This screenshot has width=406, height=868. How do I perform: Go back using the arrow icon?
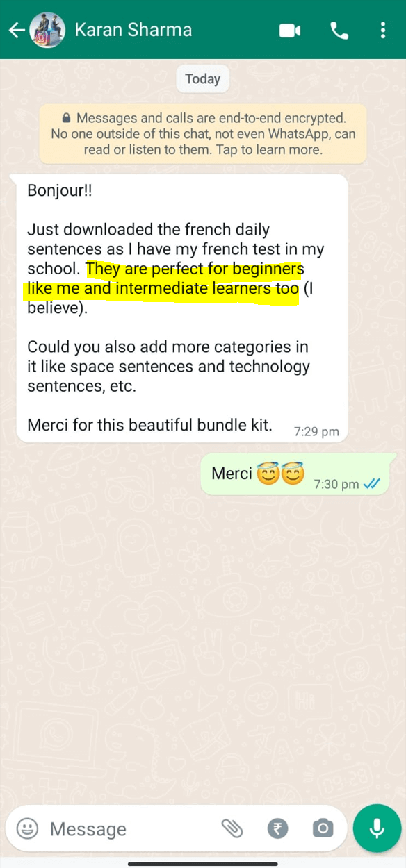tap(16, 30)
